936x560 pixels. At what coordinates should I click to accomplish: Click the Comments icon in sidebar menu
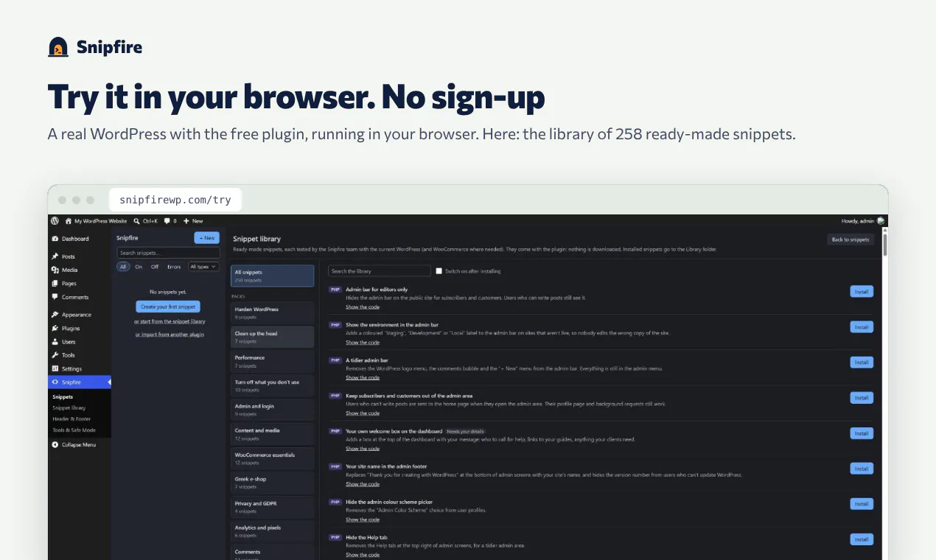coord(55,297)
